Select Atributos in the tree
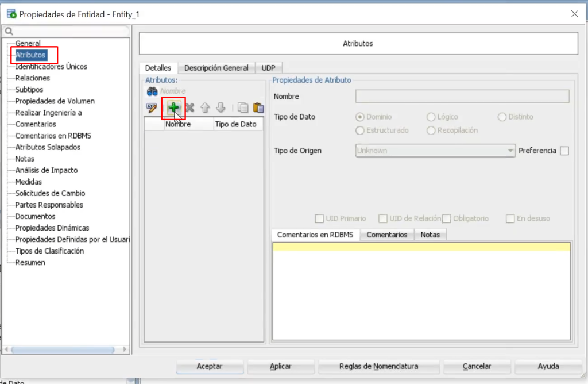Screen dimensions: 588x384 [x=30, y=55]
